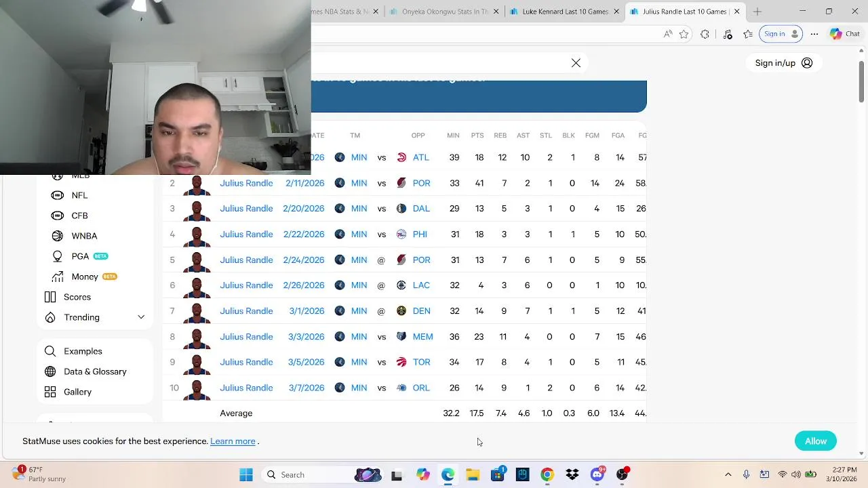This screenshot has width=868, height=488.
Task: Open Google Chrome from taskbar
Action: pos(547,475)
